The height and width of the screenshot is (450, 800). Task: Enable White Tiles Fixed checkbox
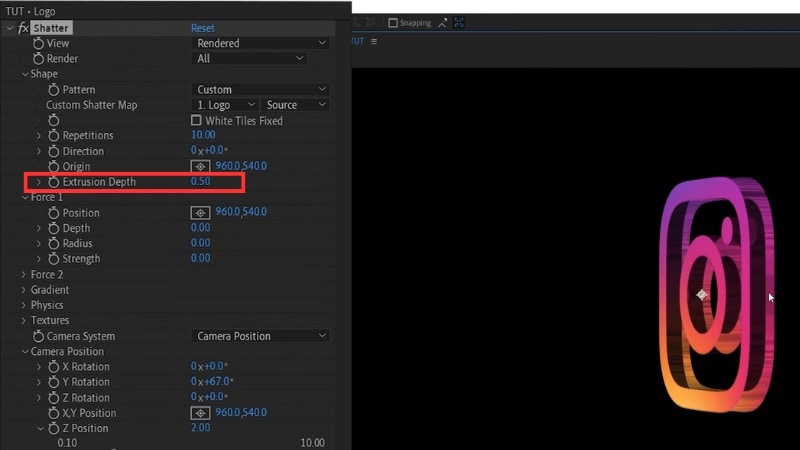pos(196,120)
